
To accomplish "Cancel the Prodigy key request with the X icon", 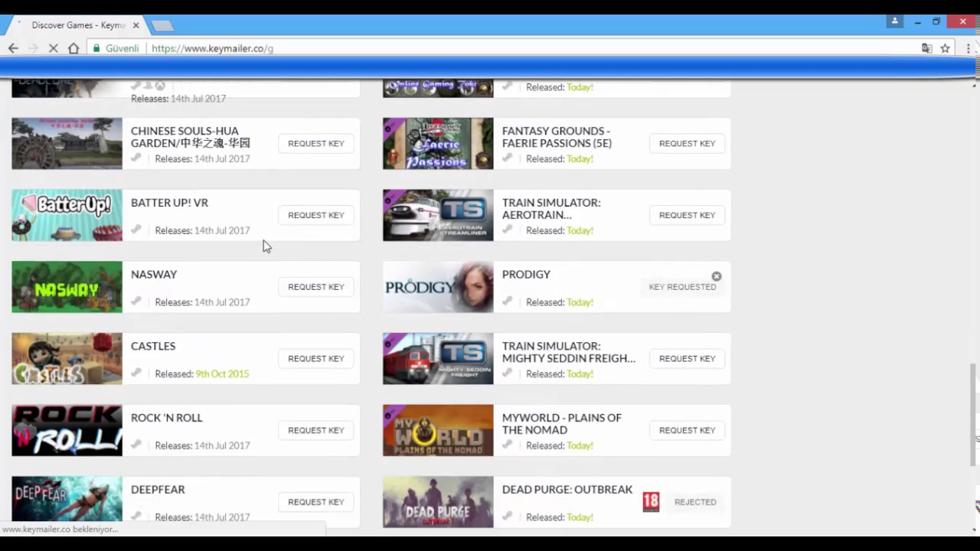I will pos(717,276).
